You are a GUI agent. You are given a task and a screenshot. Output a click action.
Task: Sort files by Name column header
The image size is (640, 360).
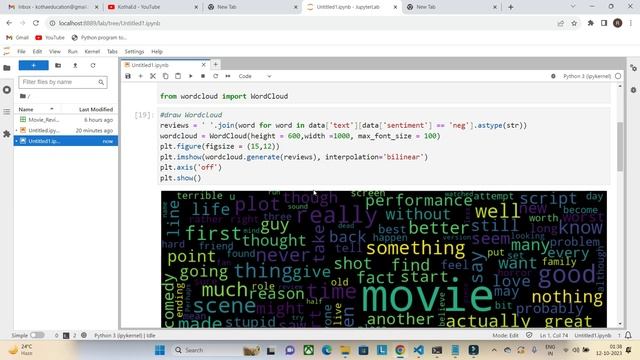(x=36, y=109)
